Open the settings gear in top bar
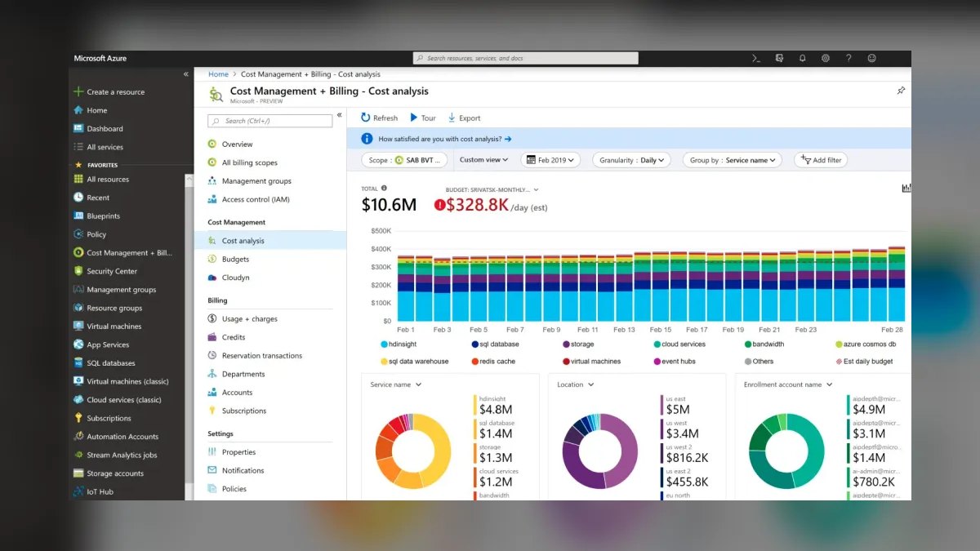Viewport: 980px width, 551px height. pos(826,59)
